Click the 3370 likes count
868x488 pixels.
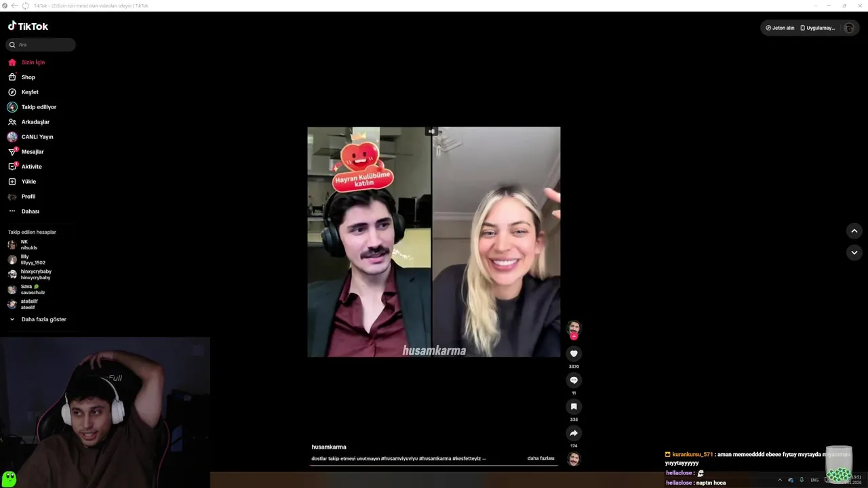point(574,367)
